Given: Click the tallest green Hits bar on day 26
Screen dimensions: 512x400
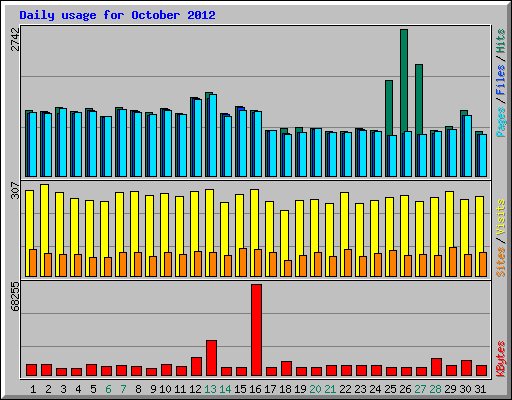Looking at the screenshot, I should pyautogui.click(x=404, y=80).
